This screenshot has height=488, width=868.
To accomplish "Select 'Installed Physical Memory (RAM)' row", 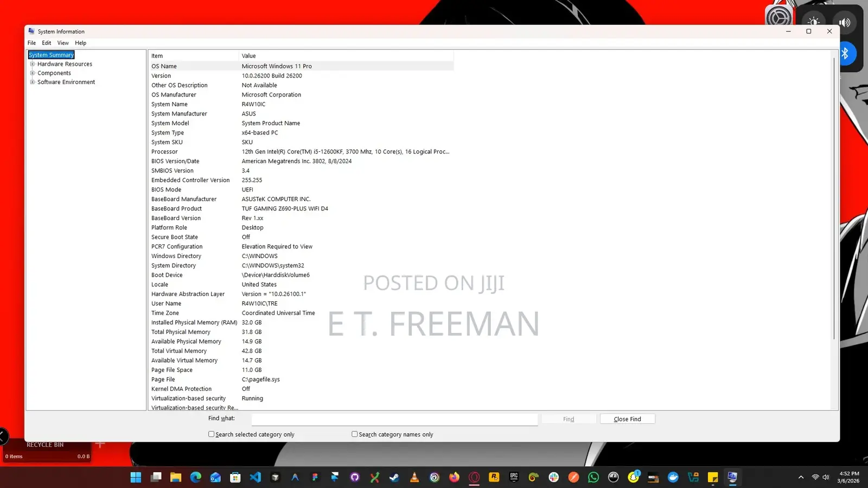I will 301,323.
